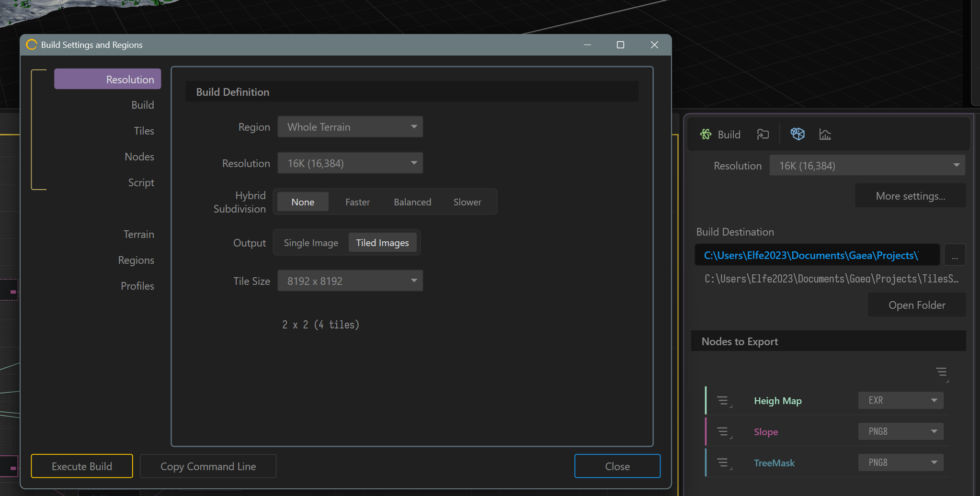Open the Region dropdown showing Whole Terrain
Screen dimensions: 980x496
click(350, 127)
